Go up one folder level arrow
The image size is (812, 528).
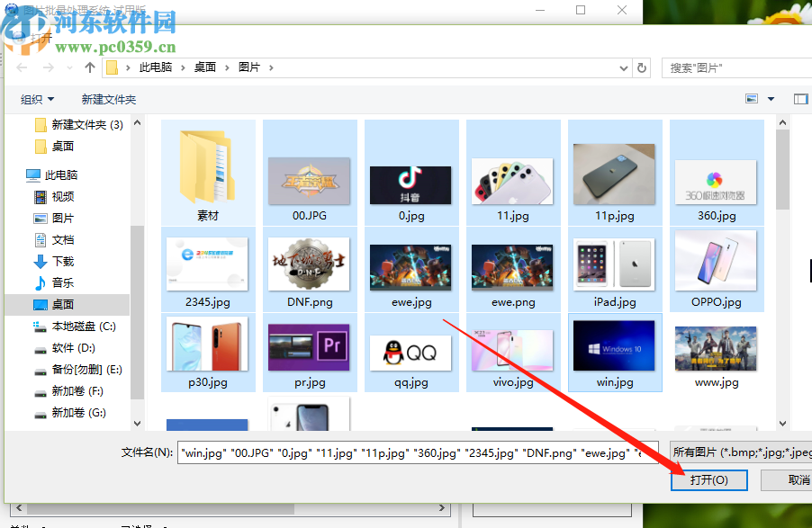[x=90, y=67]
